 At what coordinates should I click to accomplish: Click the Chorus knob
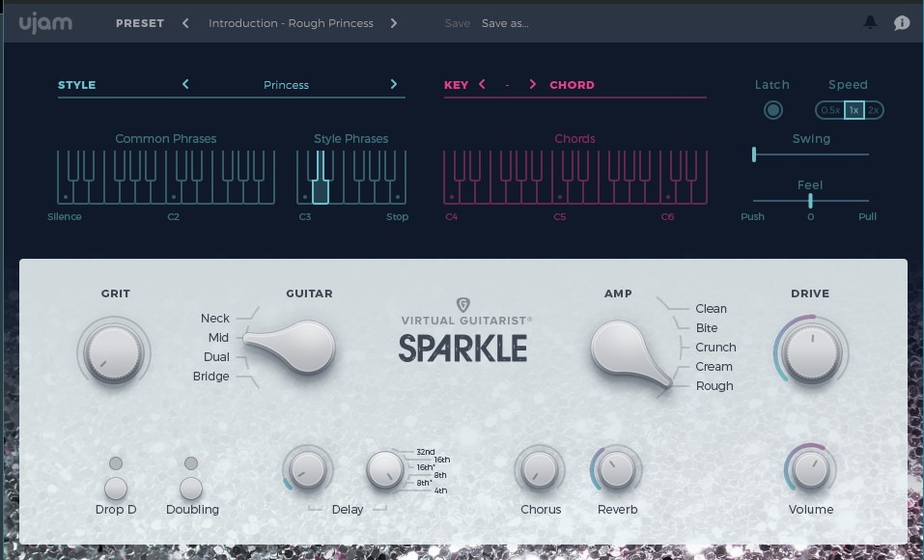tap(540, 470)
